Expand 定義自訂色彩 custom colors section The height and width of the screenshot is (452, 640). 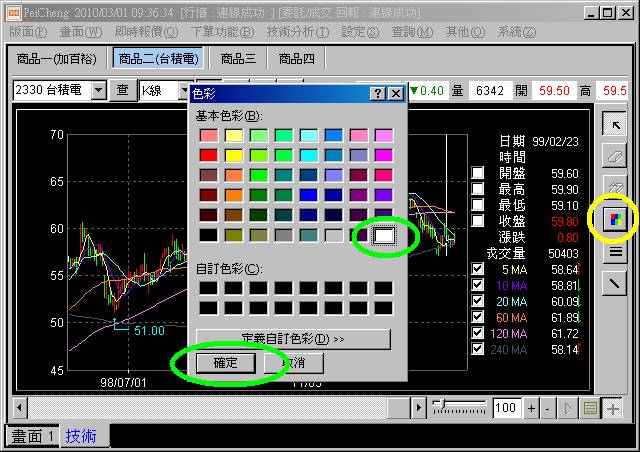click(292, 338)
